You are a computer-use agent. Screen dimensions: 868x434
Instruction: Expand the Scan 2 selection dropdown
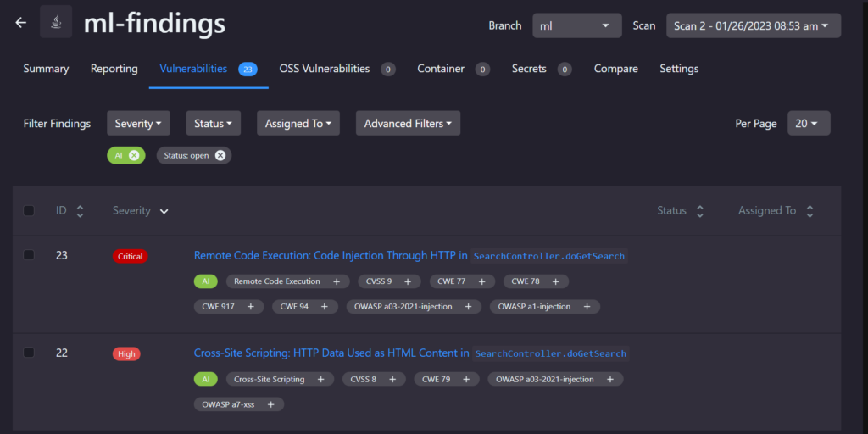[x=753, y=25]
